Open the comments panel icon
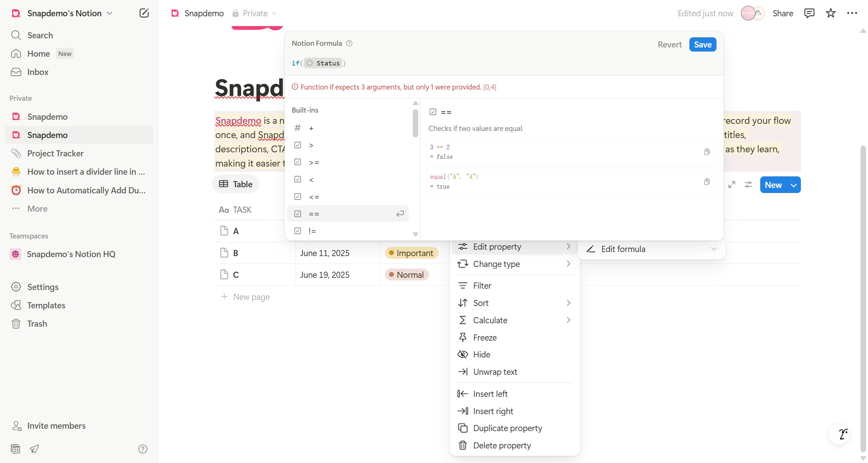The image size is (868, 463). click(x=809, y=13)
